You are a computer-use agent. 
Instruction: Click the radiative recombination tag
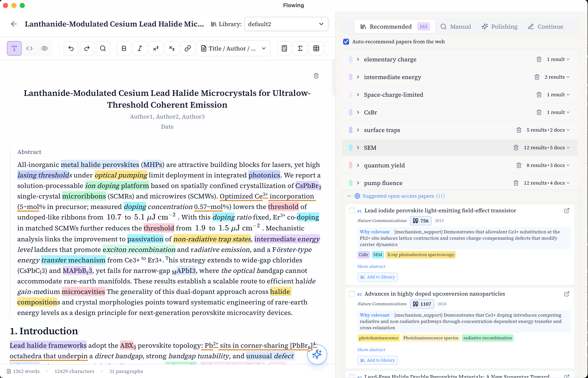(487, 338)
